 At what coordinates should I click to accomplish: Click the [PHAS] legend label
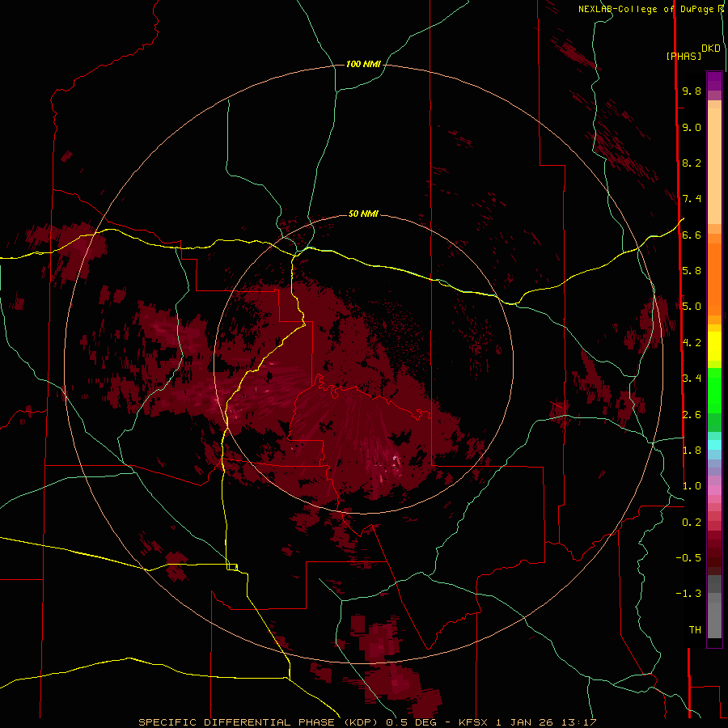click(x=684, y=56)
